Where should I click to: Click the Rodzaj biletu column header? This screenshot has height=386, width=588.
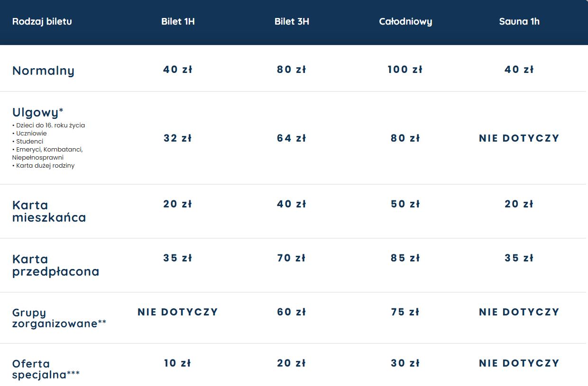point(42,21)
